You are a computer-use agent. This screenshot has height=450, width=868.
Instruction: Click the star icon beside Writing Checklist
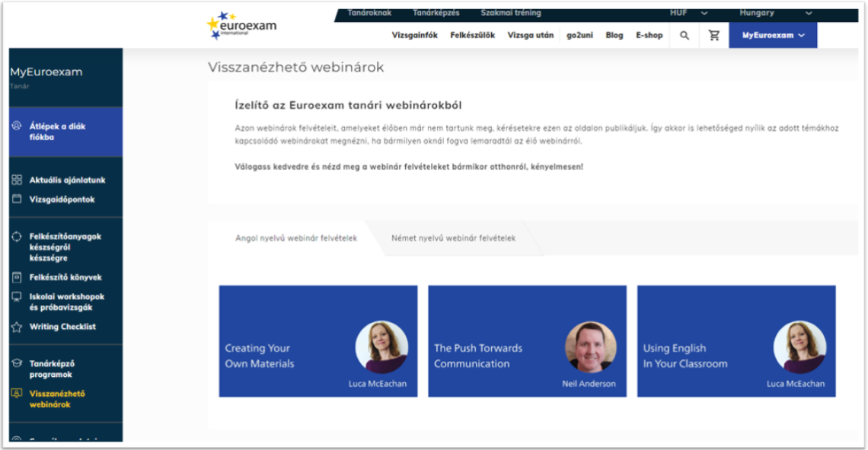click(18, 327)
